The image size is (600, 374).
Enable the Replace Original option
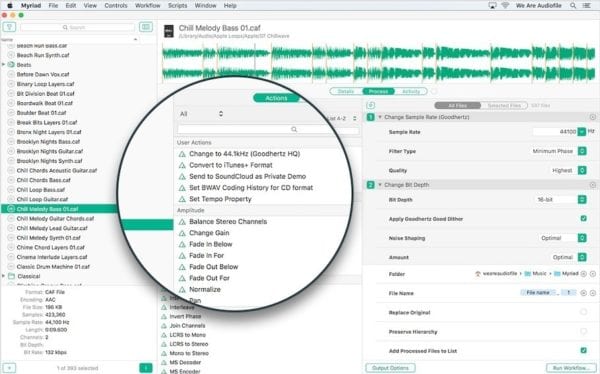(x=583, y=312)
